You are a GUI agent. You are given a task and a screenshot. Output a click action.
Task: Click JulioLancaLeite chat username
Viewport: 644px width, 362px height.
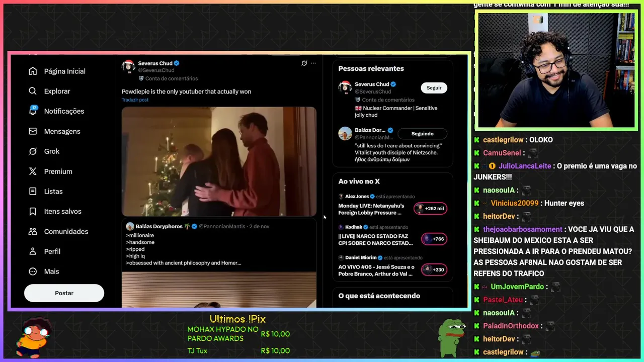click(x=525, y=166)
